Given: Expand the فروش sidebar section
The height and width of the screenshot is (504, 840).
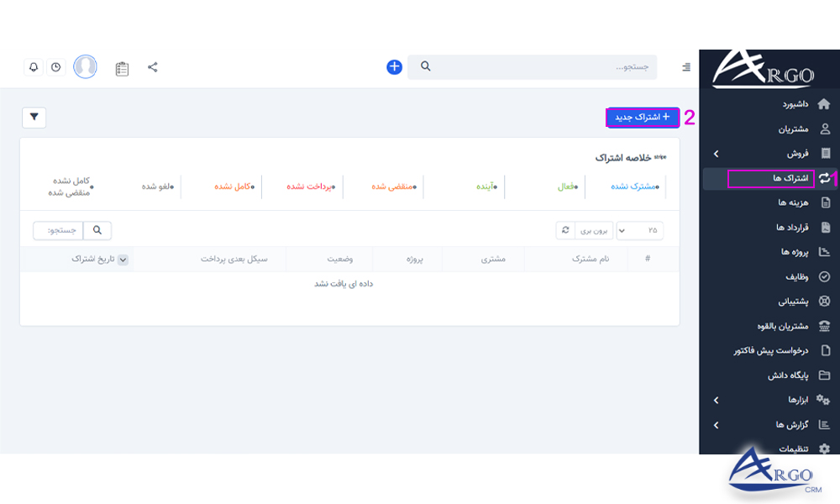Looking at the screenshot, I should tap(793, 154).
